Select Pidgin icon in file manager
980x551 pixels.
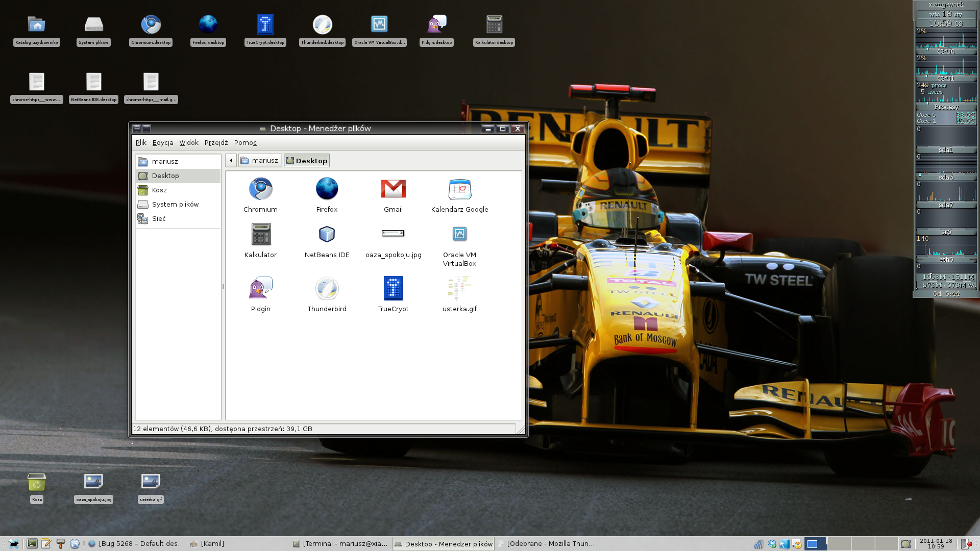pyautogui.click(x=260, y=289)
